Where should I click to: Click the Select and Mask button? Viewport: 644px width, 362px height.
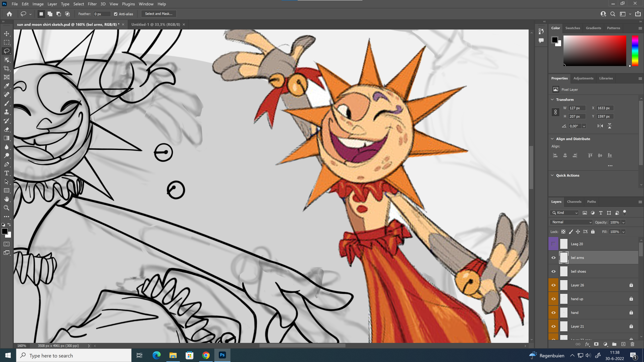pos(158,14)
